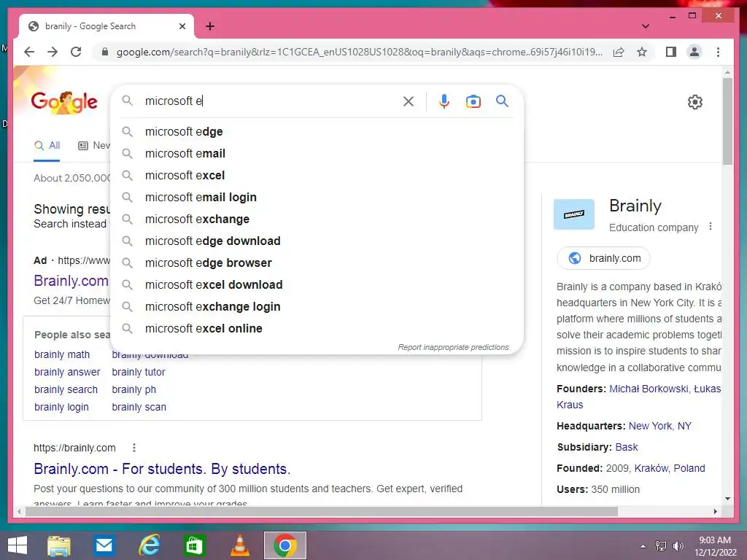The height and width of the screenshot is (560, 747).
Task: Open VLC media player from taskbar
Action: [239, 545]
